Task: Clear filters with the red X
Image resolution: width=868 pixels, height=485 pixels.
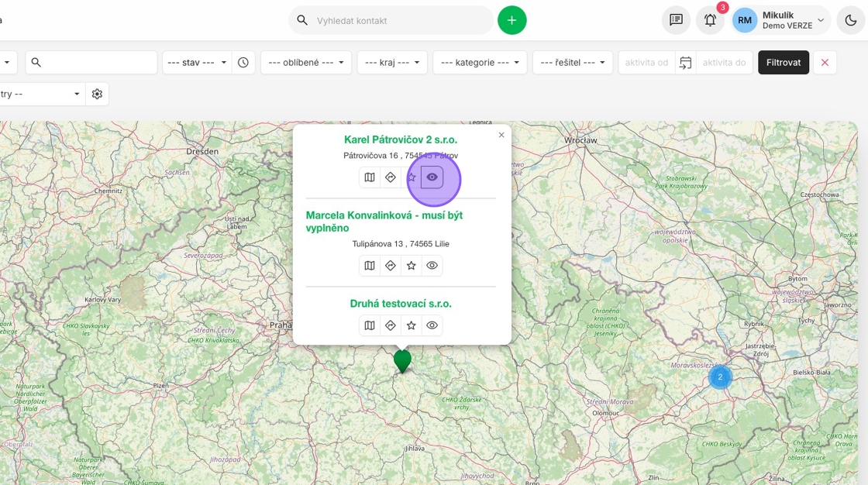Action: (825, 63)
